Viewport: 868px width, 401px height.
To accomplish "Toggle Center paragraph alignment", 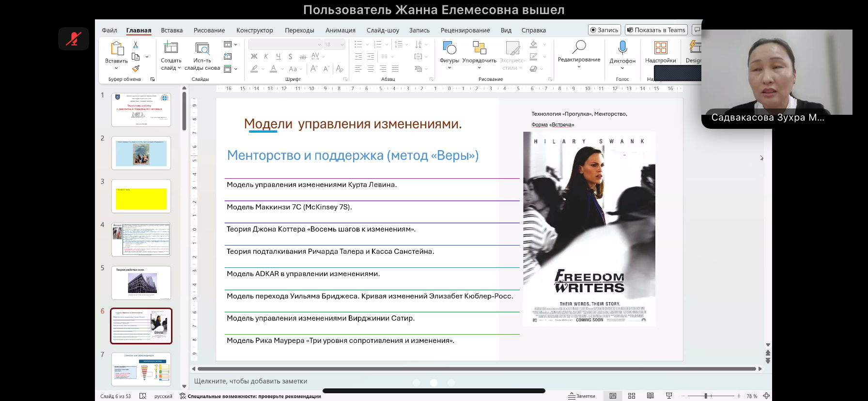I will coord(371,69).
